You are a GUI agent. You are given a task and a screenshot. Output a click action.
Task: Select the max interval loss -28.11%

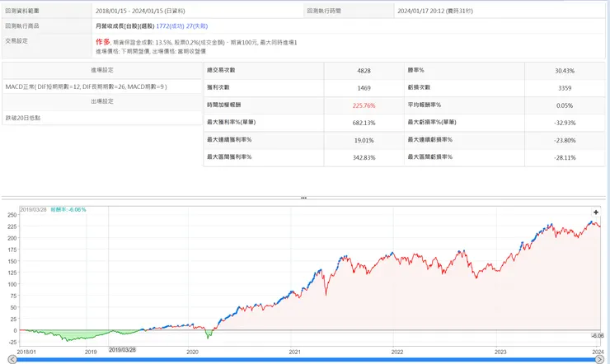[565, 158]
